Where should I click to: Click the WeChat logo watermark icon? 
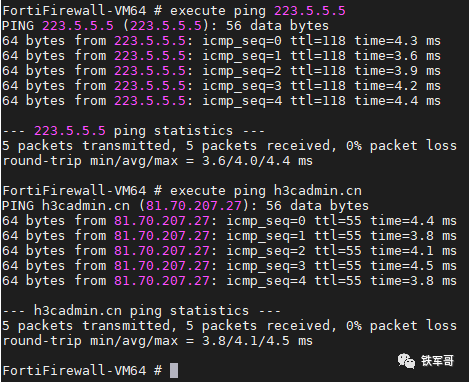[x=406, y=361]
